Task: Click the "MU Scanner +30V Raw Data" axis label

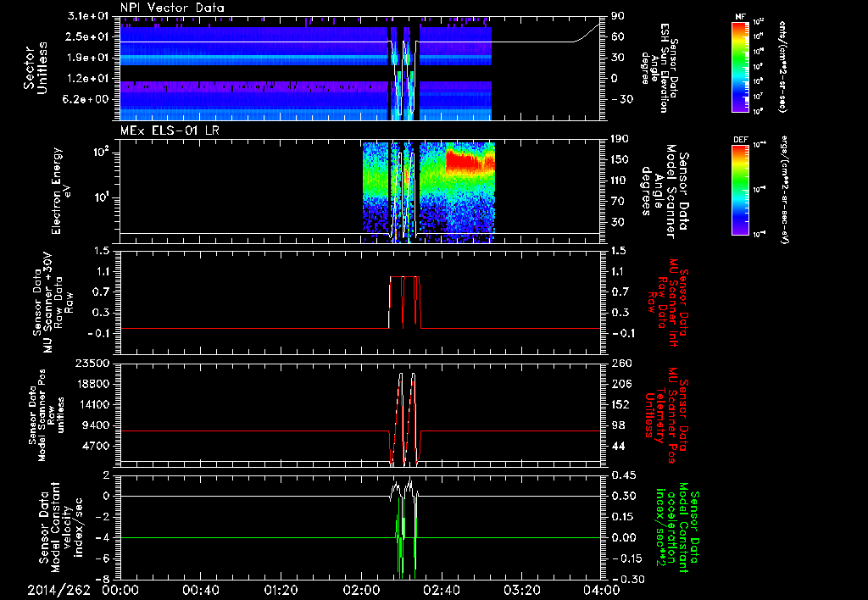Action: coord(53,303)
